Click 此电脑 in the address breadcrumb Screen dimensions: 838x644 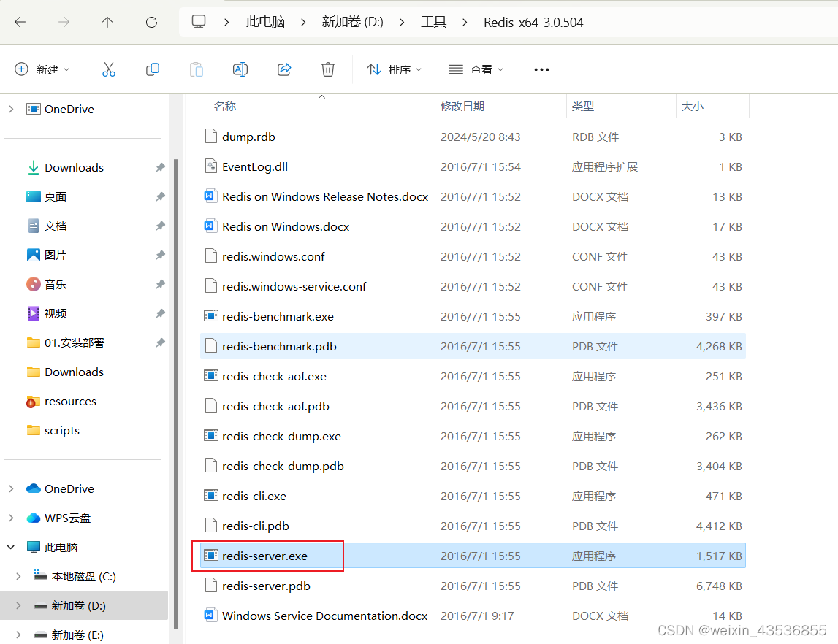click(x=266, y=22)
